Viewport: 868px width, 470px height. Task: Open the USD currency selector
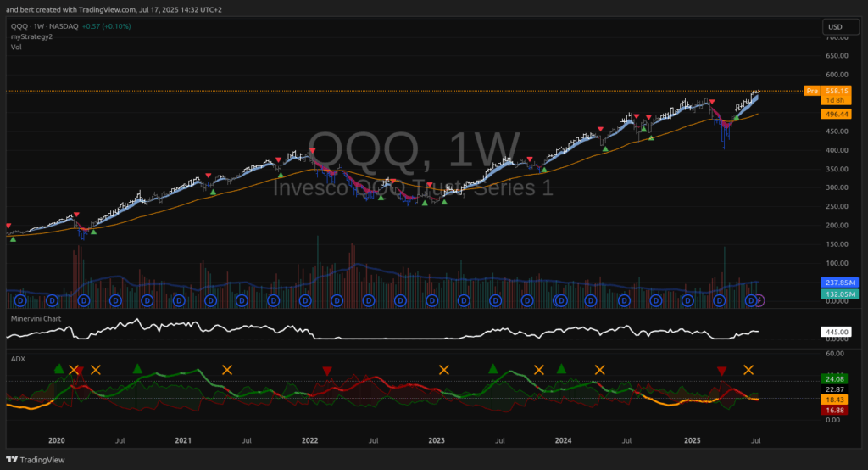834,28
